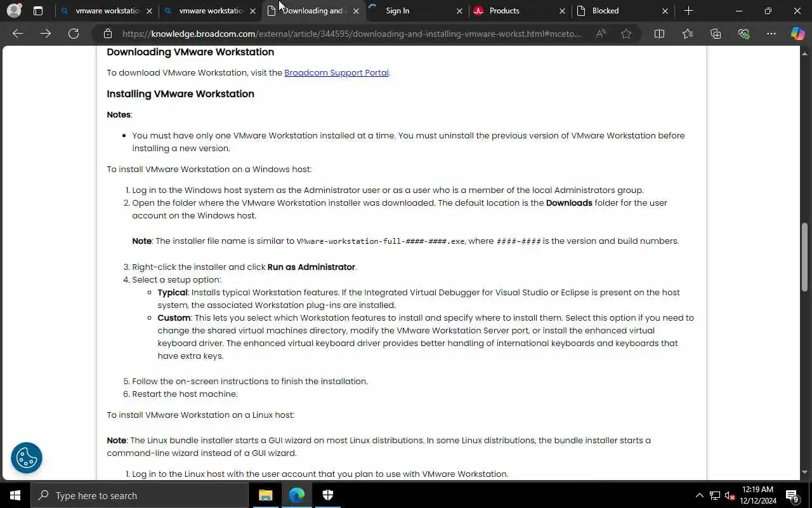Close the first vmware workstation tab
The width and height of the screenshot is (812, 508).
149,11
